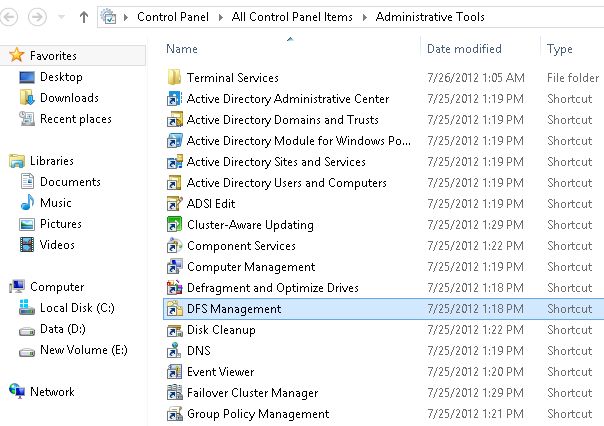Sort by the Date modified column header

(464, 49)
